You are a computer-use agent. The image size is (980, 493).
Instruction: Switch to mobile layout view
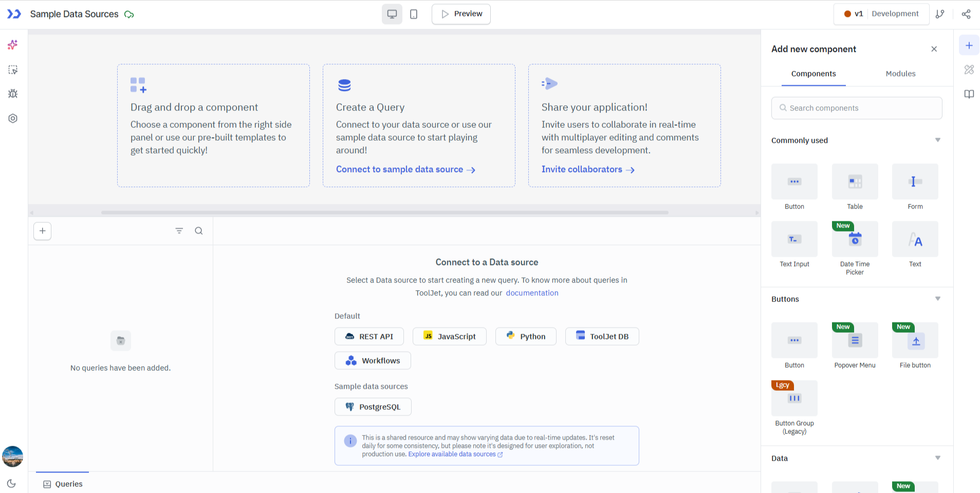[414, 14]
